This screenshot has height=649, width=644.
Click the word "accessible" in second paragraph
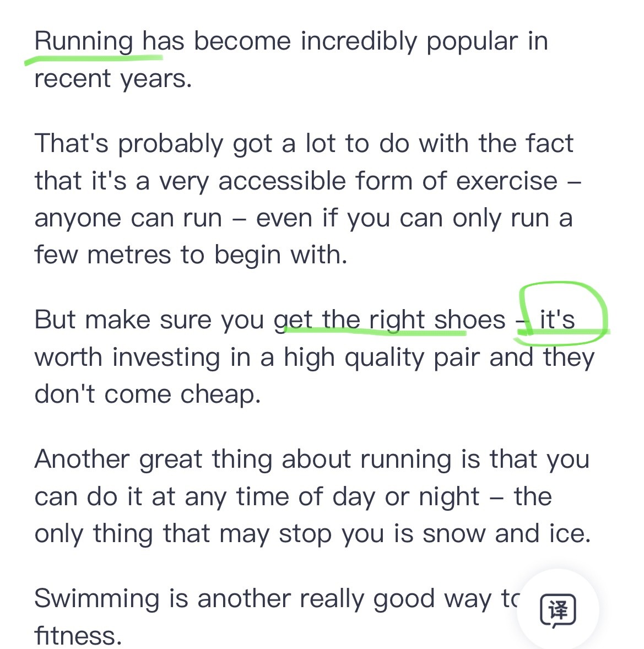(x=282, y=181)
